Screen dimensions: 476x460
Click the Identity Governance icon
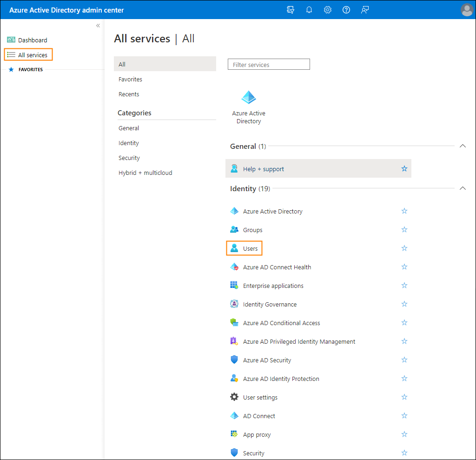pos(234,304)
